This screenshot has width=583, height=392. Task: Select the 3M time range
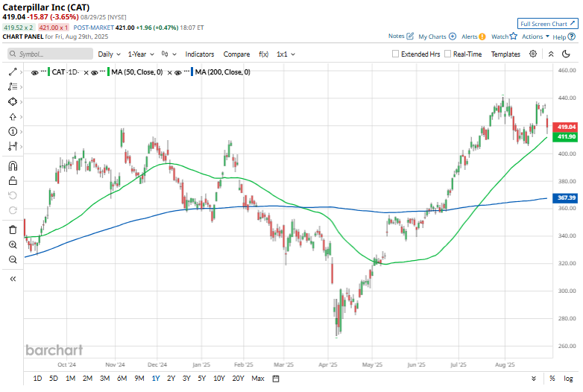click(105, 379)
